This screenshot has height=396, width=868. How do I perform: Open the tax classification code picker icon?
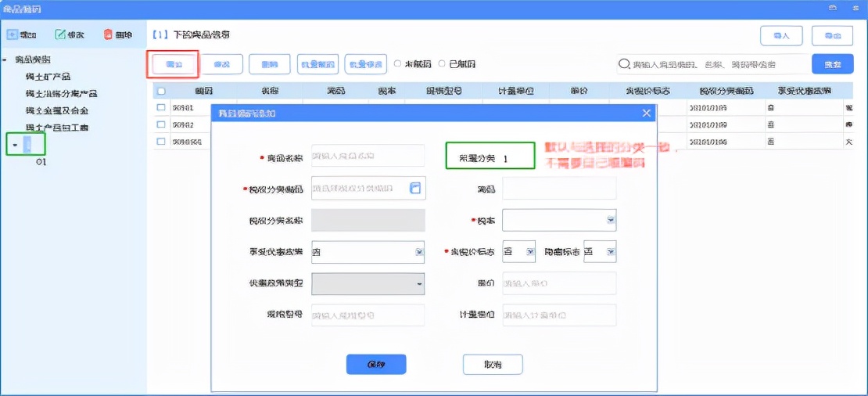pyautogui.click(x=415, y=189)
